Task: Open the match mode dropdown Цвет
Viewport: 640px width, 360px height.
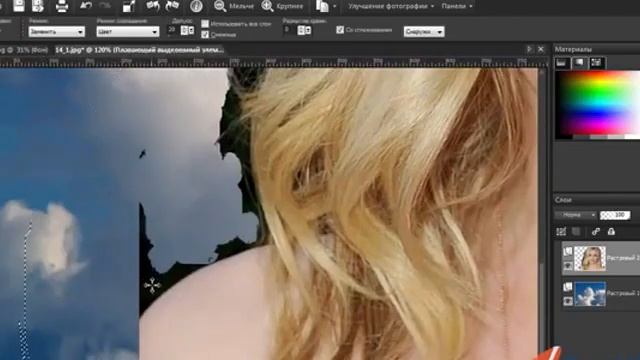Action: tap(127, 31)
